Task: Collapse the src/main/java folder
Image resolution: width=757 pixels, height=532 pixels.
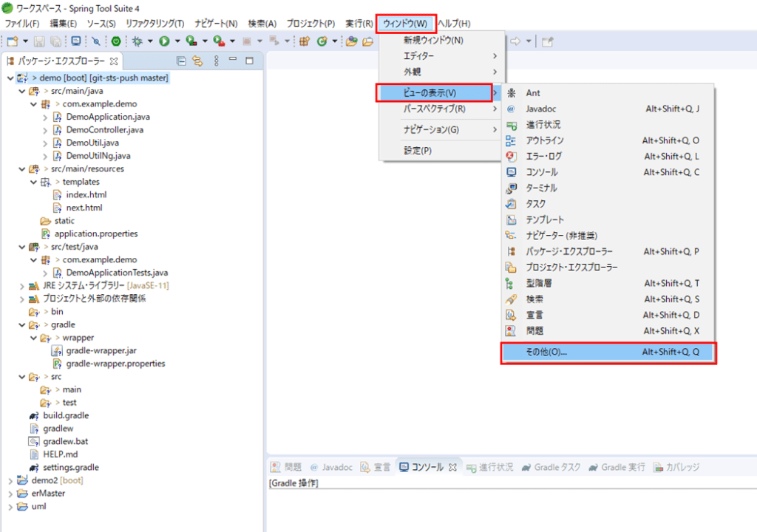Action: (21, 91)
